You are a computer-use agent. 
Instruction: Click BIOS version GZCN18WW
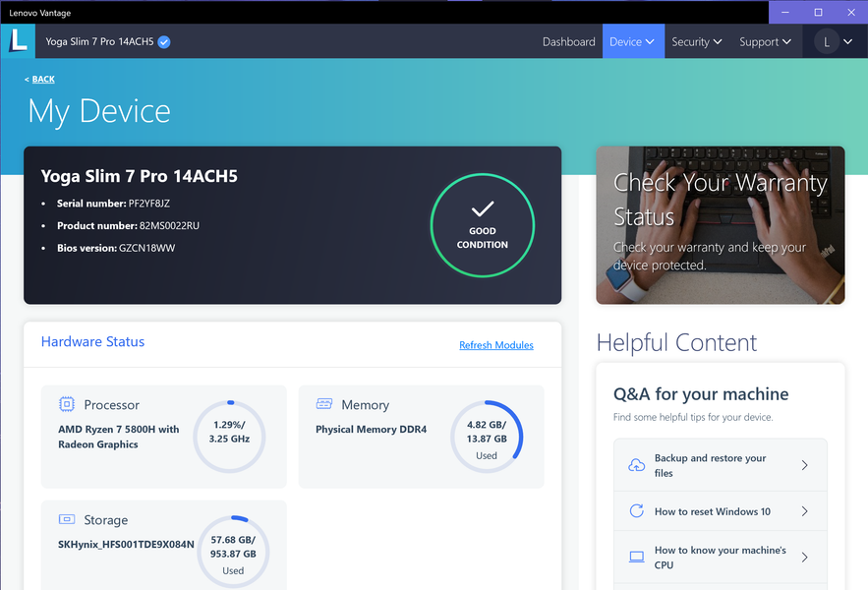tap(146, 248)
